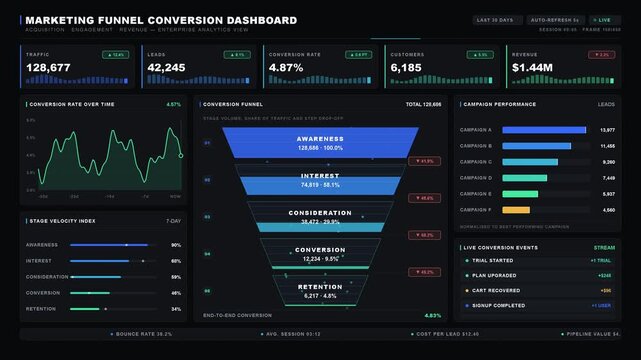The height and width of the screenshot is (360, 641).
Task: Select the Campaign A label
Action: click(x=476, y=130)
